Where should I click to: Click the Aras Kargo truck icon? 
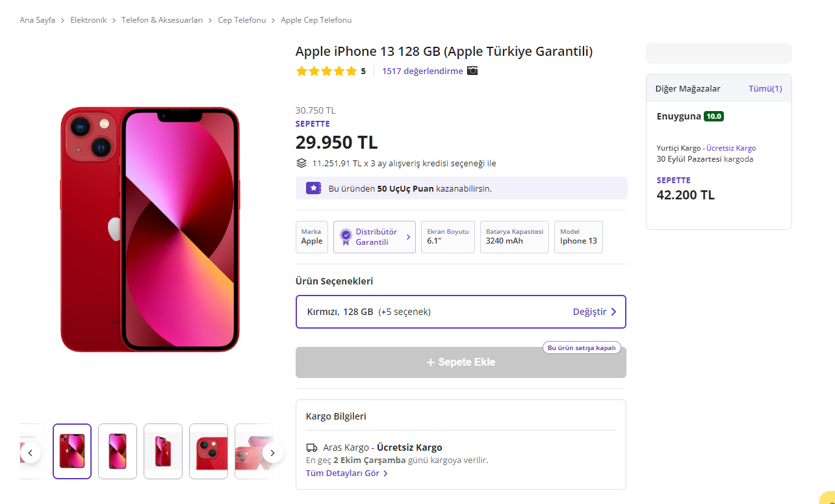click(x=312, y=447)
